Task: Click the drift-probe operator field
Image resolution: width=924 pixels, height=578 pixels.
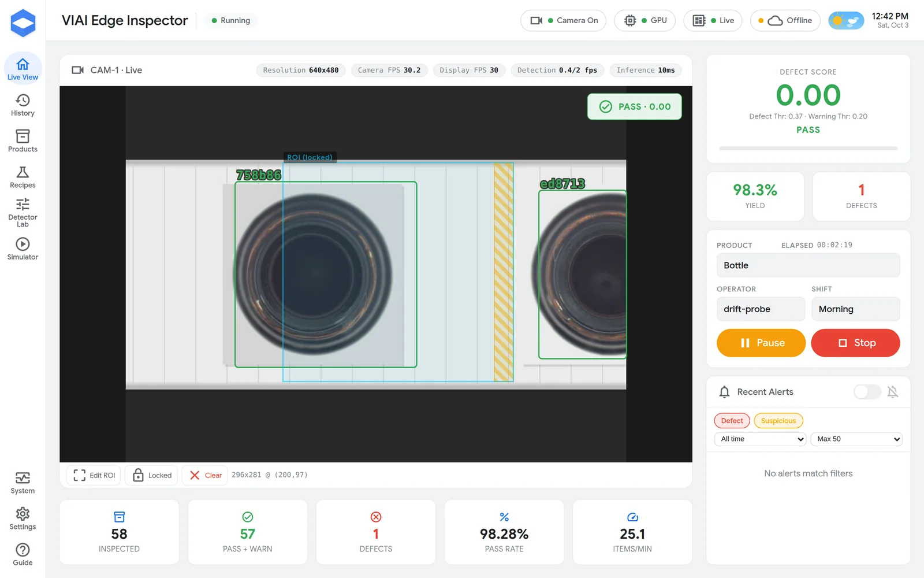Action: coord(761,309)
